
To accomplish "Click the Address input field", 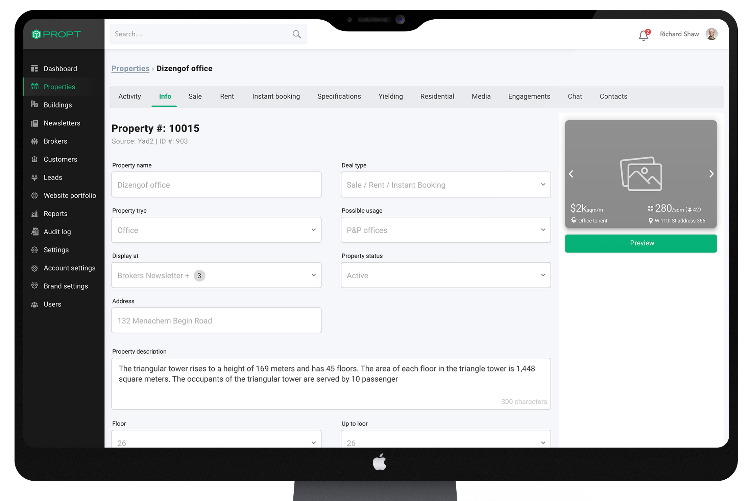I will (x=216, y=320).
